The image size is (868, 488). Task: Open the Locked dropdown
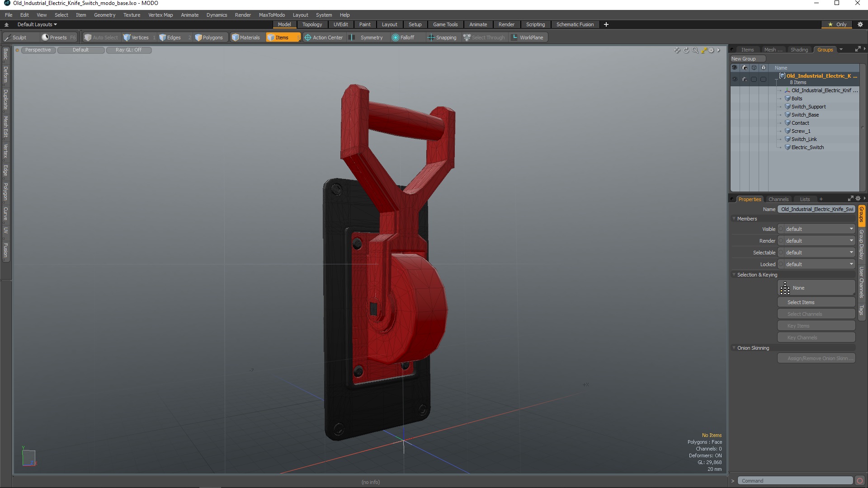point(819,264)
